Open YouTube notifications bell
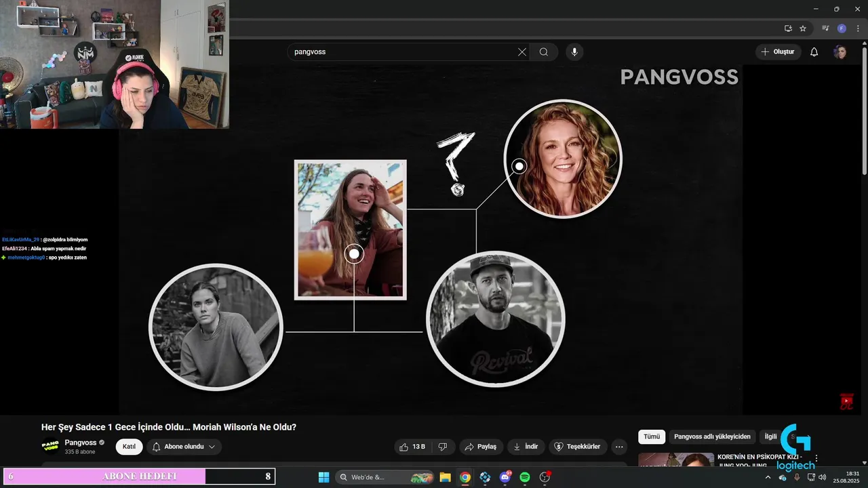The width and height of the screenshot is (868, 488). point(814,52)
